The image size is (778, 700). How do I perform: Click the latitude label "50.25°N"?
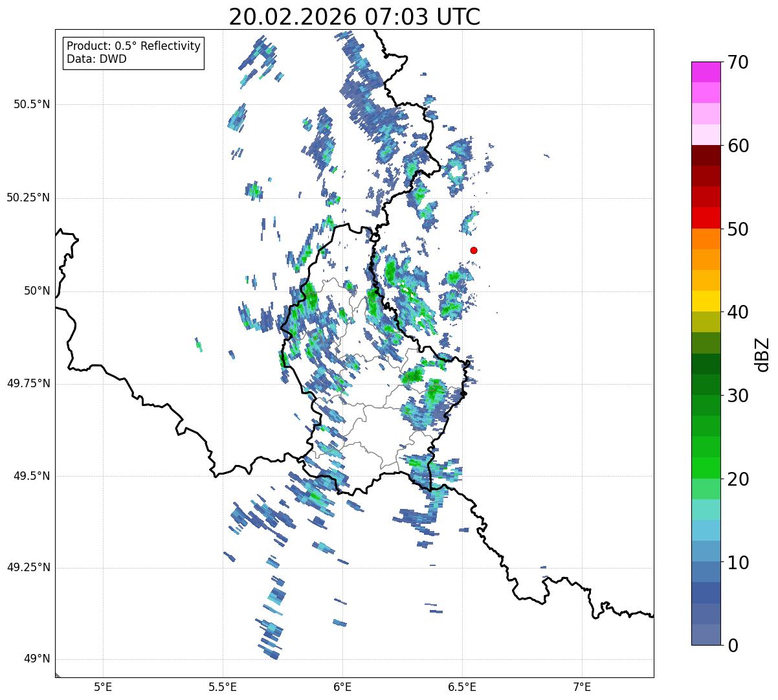pyautogui.click(x=28, y=198)
